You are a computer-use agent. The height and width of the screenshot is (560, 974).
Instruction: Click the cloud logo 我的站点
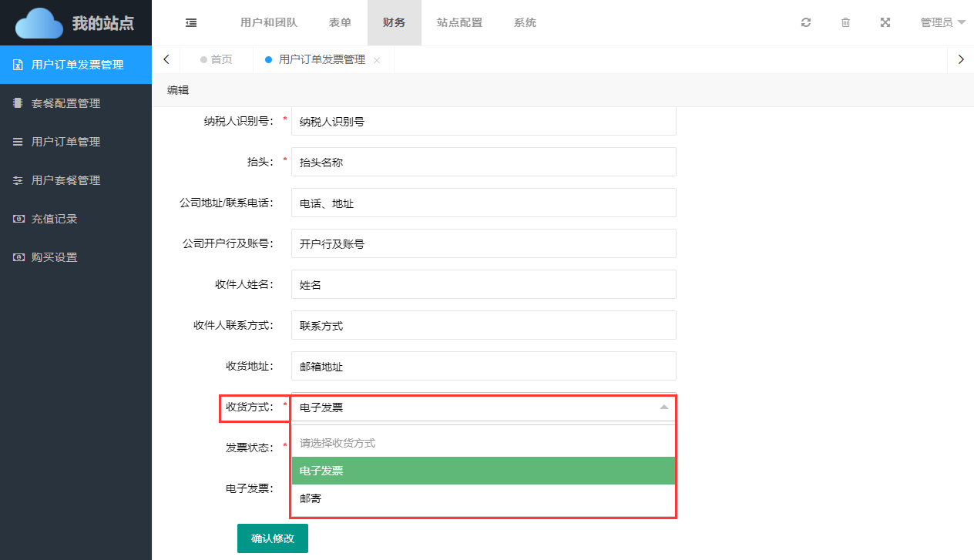tap(76, 23)
